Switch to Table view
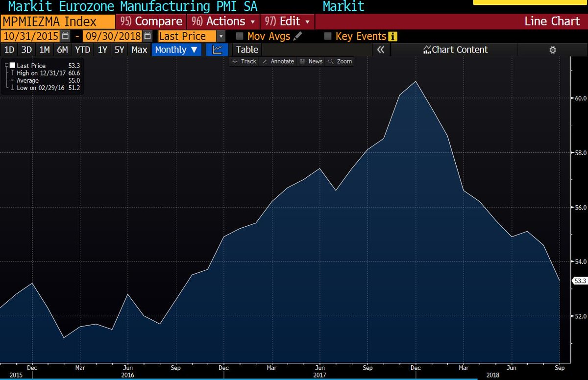 click(247, 49)
